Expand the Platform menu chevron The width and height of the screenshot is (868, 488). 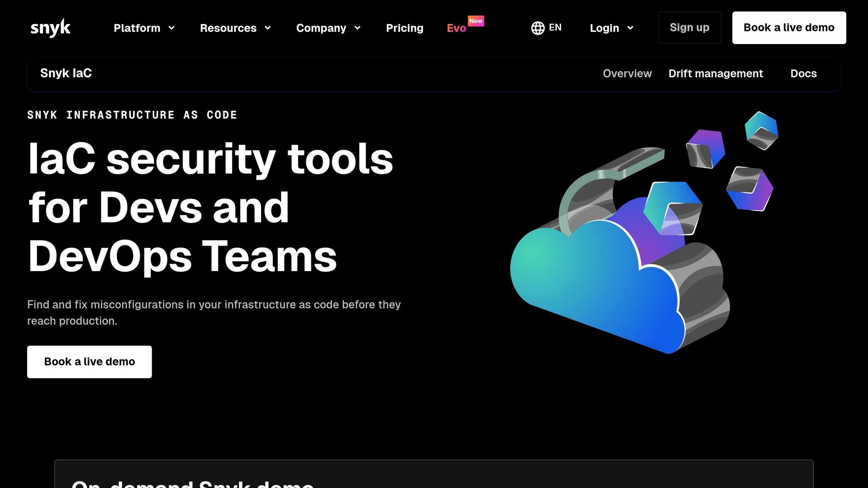[172, 28]
